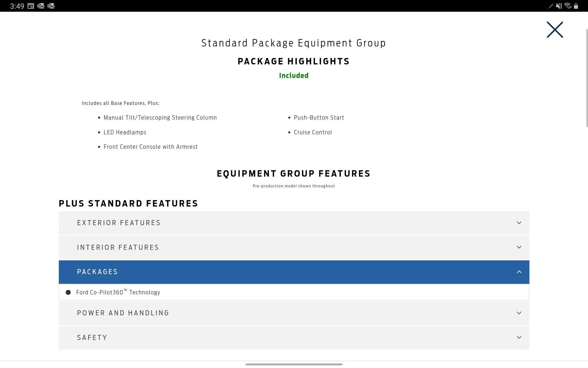Click the Power and Handling chevron
Screen dimensions: 588x368
[x=519, y=313]
